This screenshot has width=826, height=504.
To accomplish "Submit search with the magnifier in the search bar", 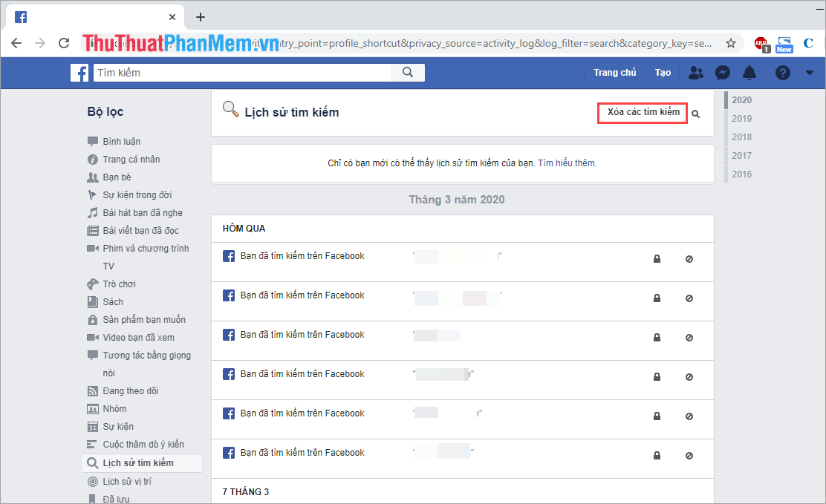I will click(x=407, y=72).
